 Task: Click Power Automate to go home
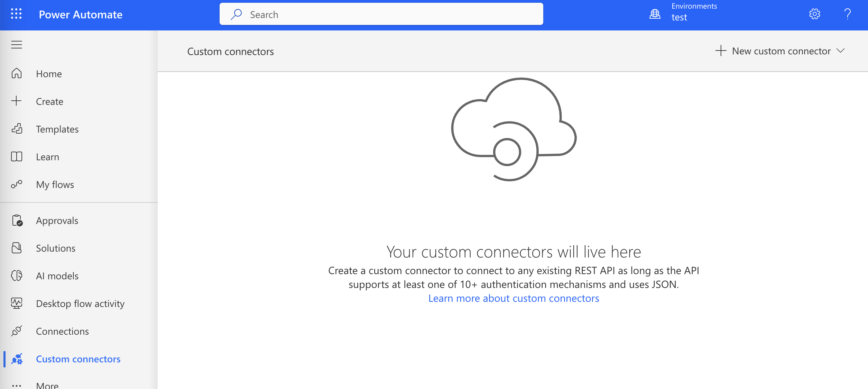(81, 15)
